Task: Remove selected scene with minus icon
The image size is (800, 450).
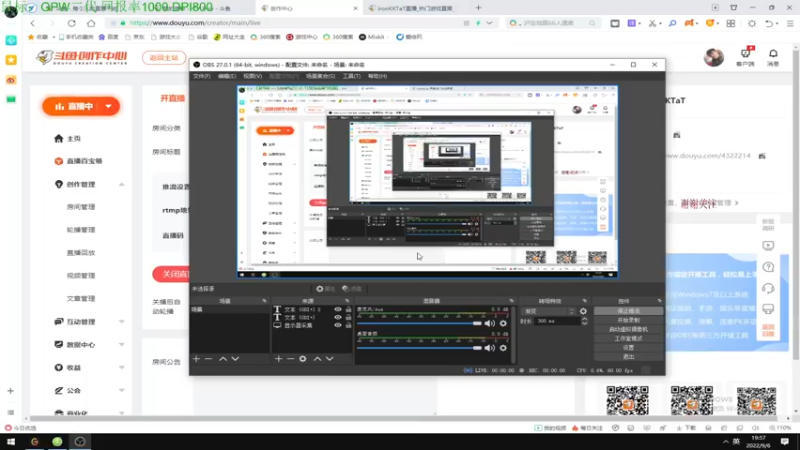Action: coord(208,359)
